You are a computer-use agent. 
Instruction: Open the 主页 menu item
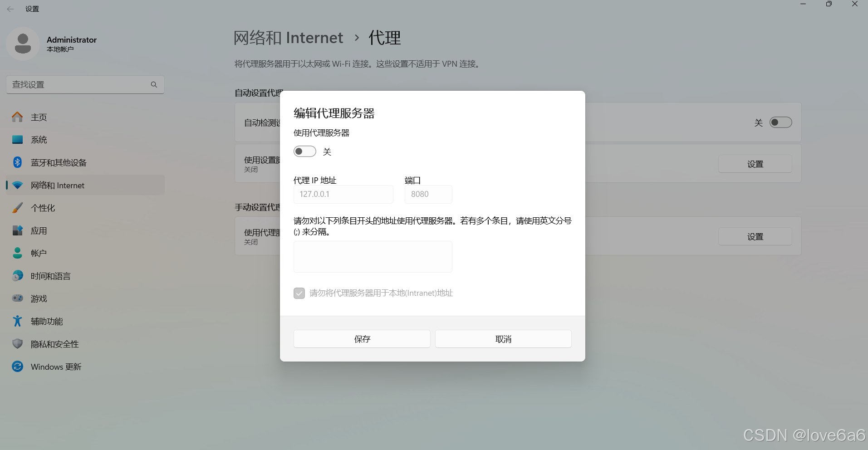click(85, 117)
